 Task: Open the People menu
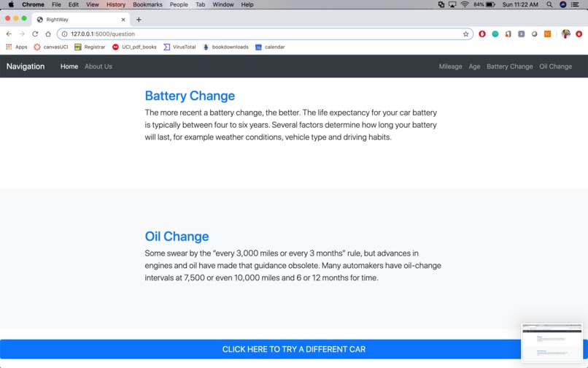click(179, 4)
